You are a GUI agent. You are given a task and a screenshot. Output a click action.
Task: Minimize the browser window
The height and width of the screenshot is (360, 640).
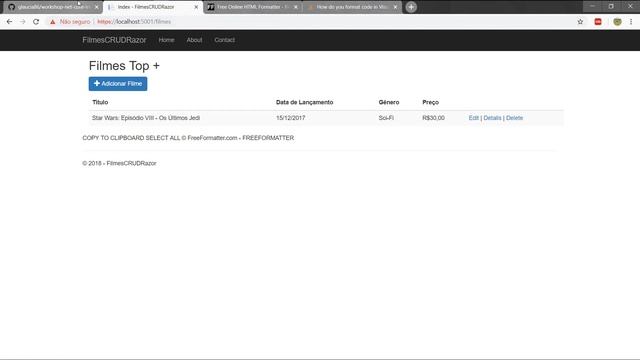[x=592, y=6]
